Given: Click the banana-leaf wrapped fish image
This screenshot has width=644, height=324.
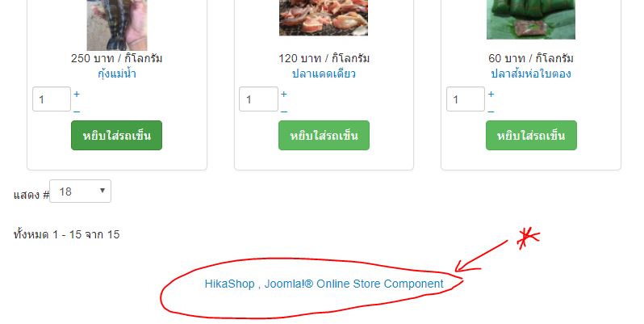Looking at the screenshot, I should tap(531, 19).
